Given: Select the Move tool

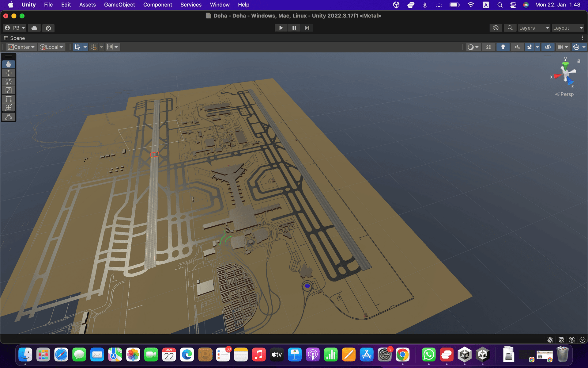Looking at the screenshot, I should tap(9, 72).
